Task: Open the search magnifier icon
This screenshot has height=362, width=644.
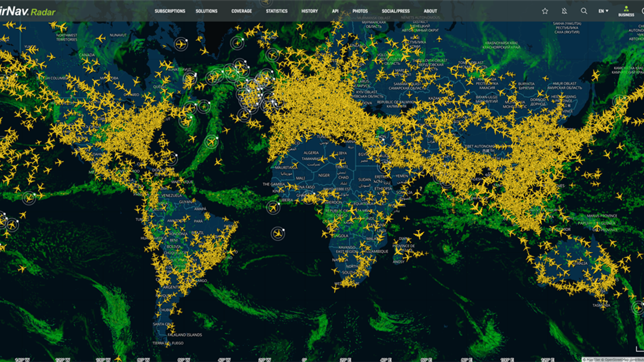Action: pos(584,11)
